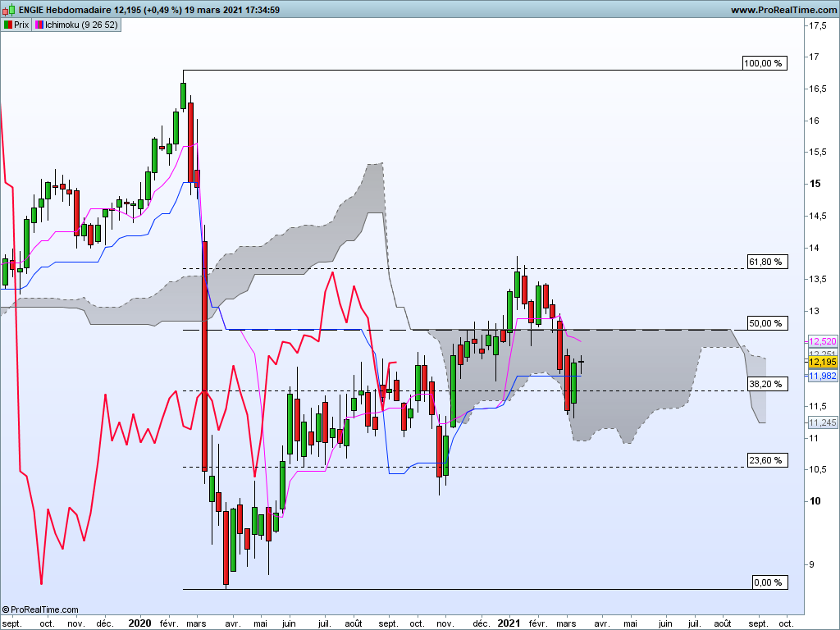Viewport: 840px width, 630px height.
Task: Click the ENGIE Hebdomadaire chart title
Action: [65, 10]
